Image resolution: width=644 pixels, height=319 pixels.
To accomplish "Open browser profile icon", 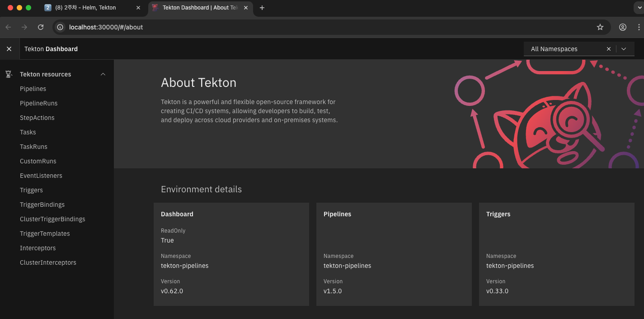I will tap(623, 27).
